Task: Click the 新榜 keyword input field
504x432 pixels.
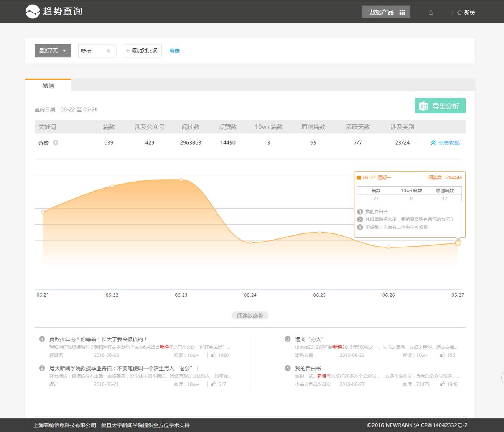Action: click(x=92, y=51)
